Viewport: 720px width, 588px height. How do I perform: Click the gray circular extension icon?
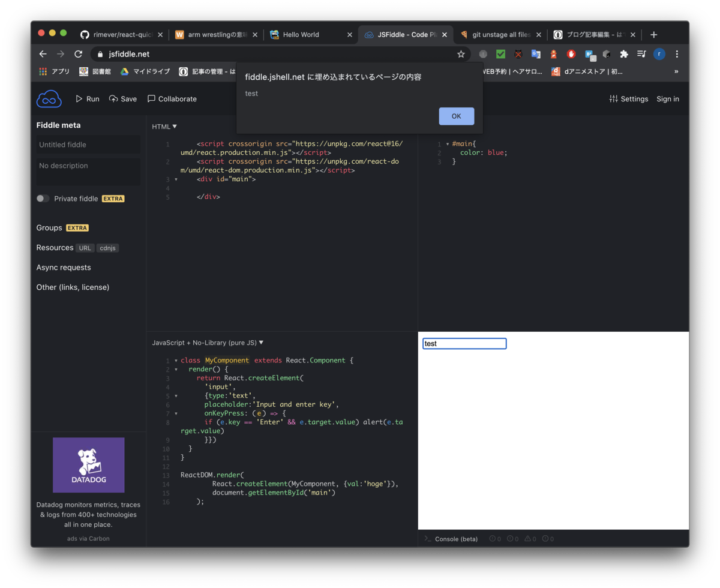click(483, 54)
